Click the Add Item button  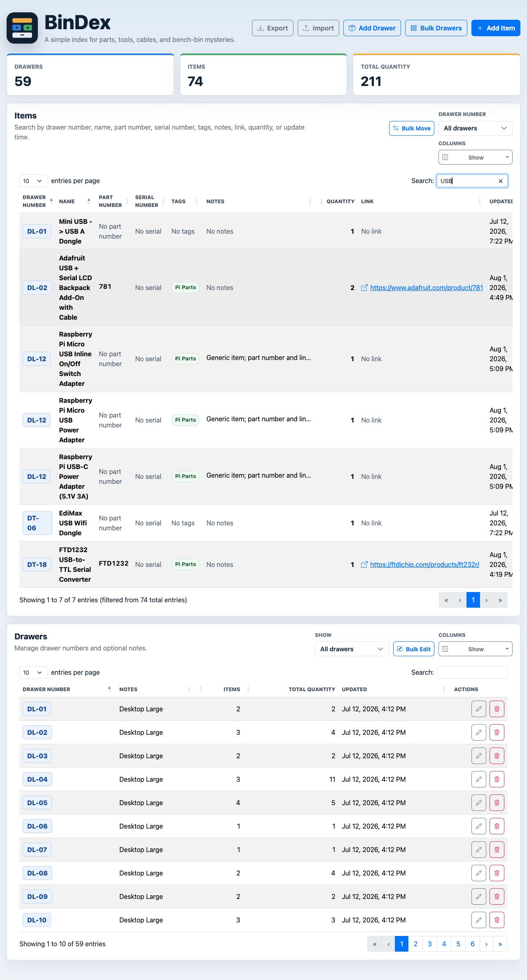[x=496, y=28]
